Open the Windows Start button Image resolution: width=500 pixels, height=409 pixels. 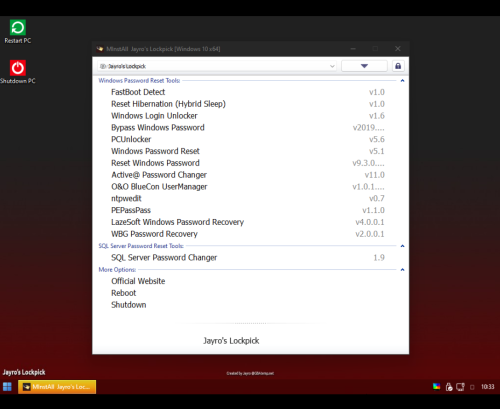click(7, 387)
